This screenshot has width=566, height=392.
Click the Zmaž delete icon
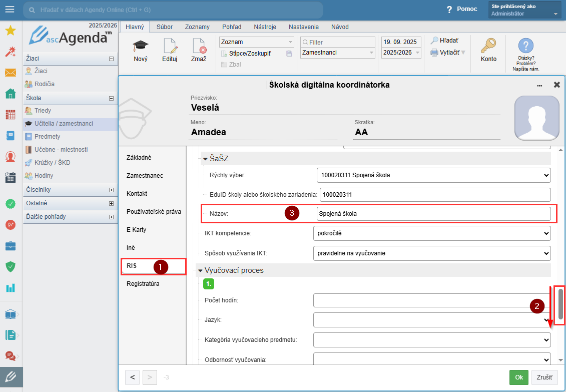tap(199, 47)
